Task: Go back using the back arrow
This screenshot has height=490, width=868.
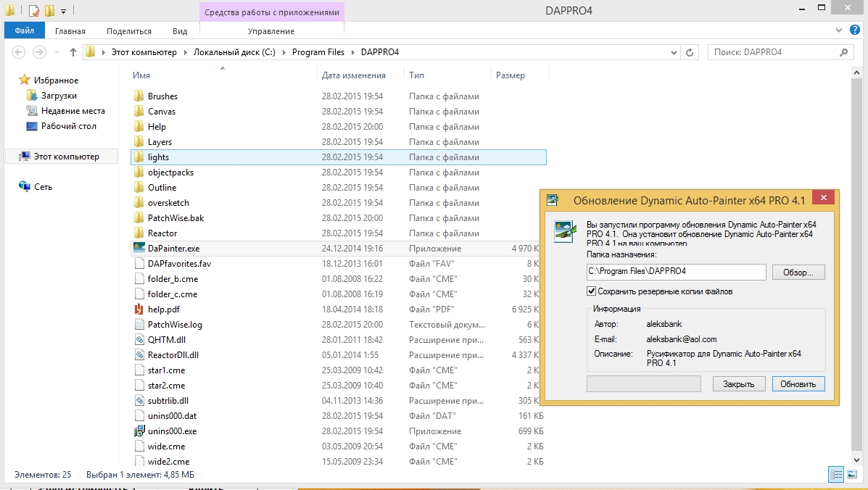Action: pyautogui.click(x=18, y=52)
